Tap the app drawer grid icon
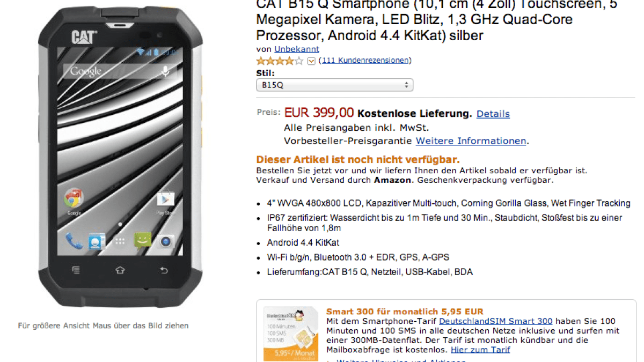Viewport: 644px width, 362px height. click(120, 241)
